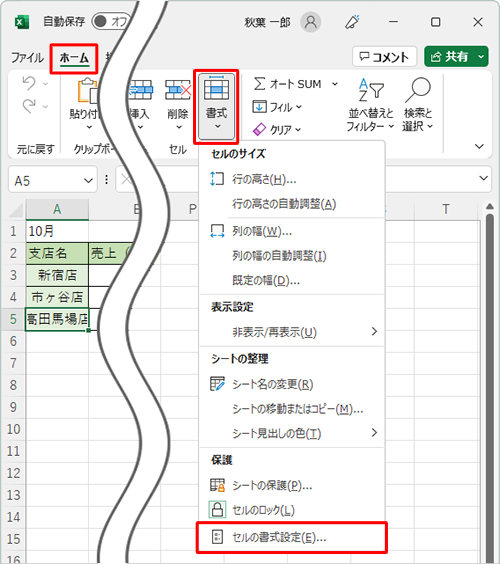Click the オート SUM sigma button

(x=287, y=84)
